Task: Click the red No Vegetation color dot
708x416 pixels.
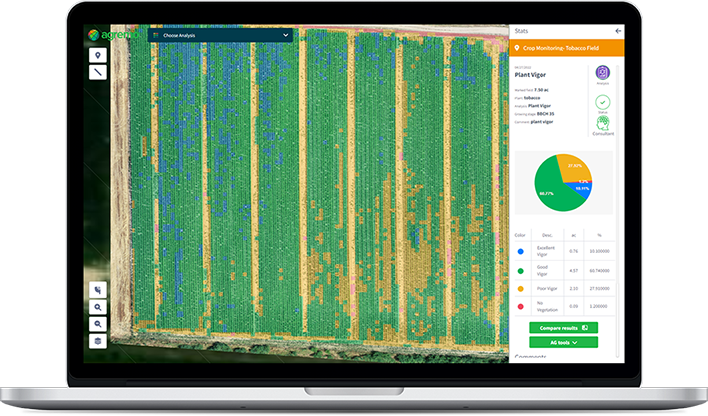Action: [521, 306]
